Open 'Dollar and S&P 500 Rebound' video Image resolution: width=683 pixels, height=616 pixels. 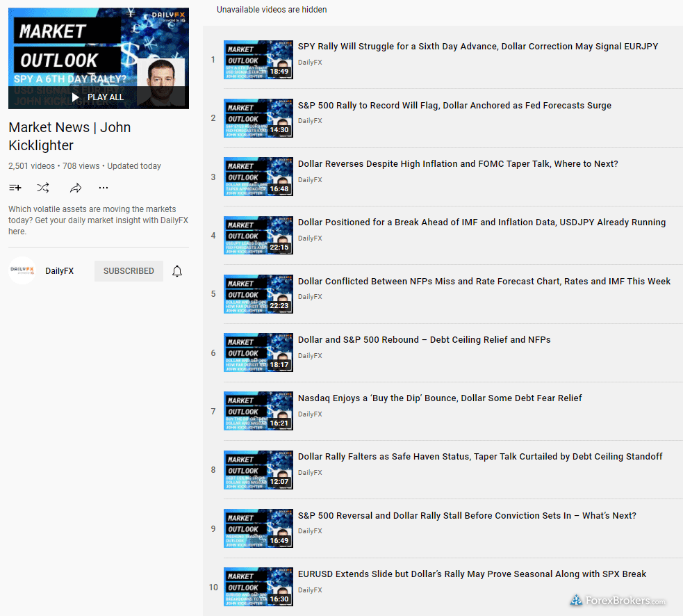(424, 340)
